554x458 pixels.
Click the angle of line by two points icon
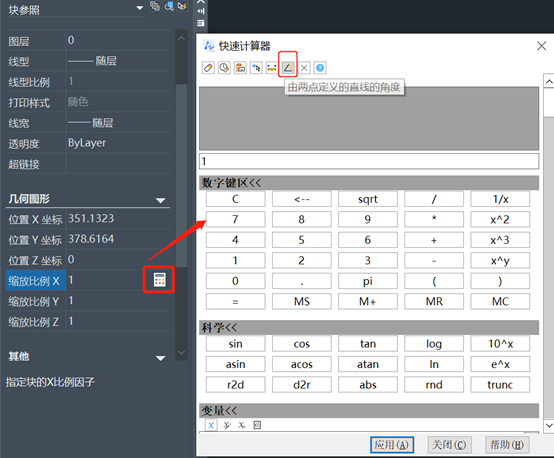(x=288, y=67)
